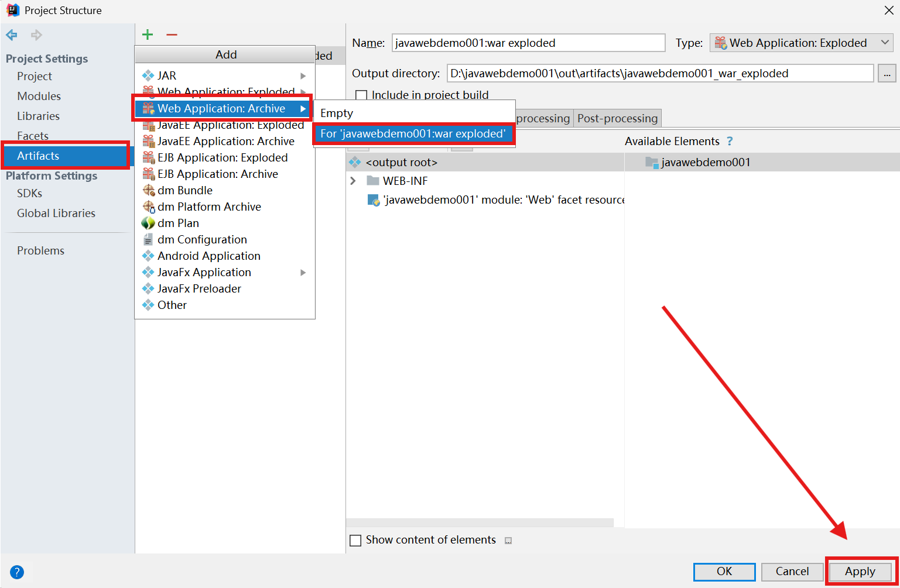Image resolution: width=900 pixels, height=588 pixels.
Task: Click the Output directory text field
Action: click(660, 73)
